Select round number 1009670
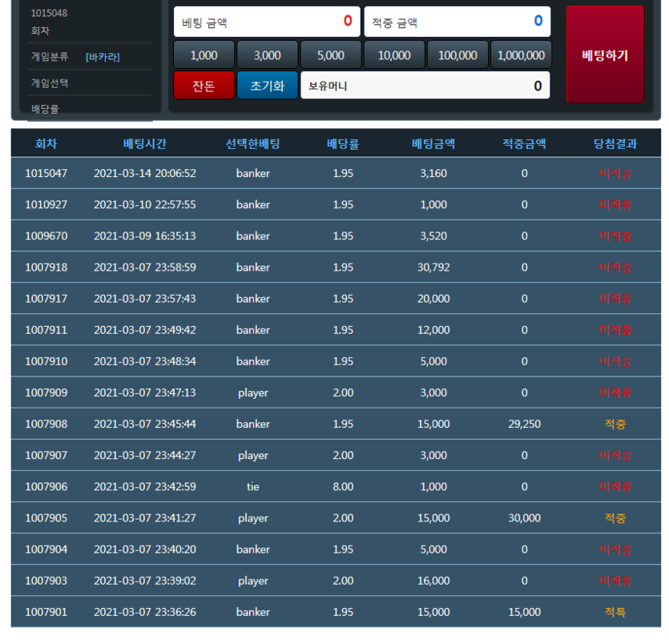The height and width of the screenshot is (644, 669). 46,235
